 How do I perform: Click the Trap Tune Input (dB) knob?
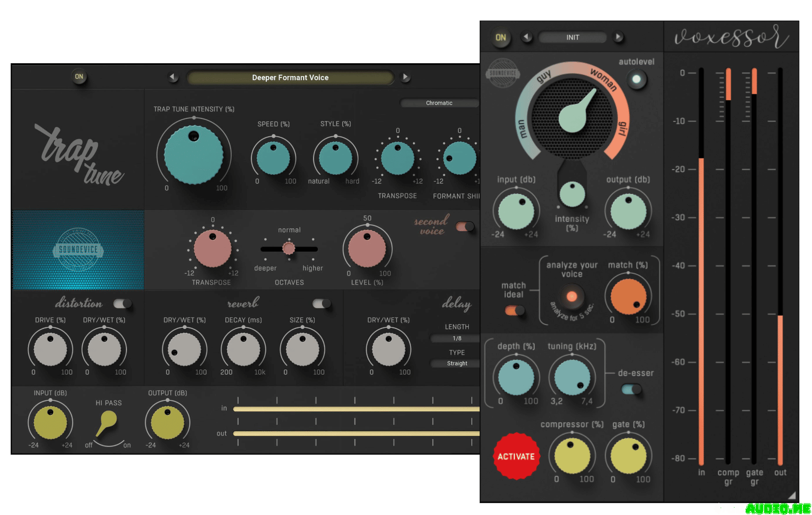(x=50, y=423)
